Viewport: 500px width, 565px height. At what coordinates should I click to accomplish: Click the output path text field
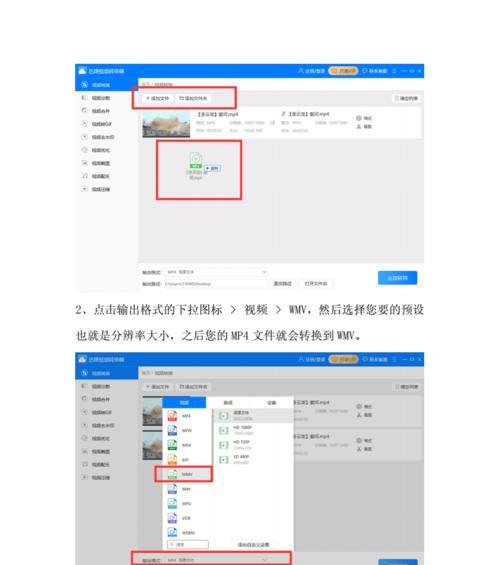[215, 284]
